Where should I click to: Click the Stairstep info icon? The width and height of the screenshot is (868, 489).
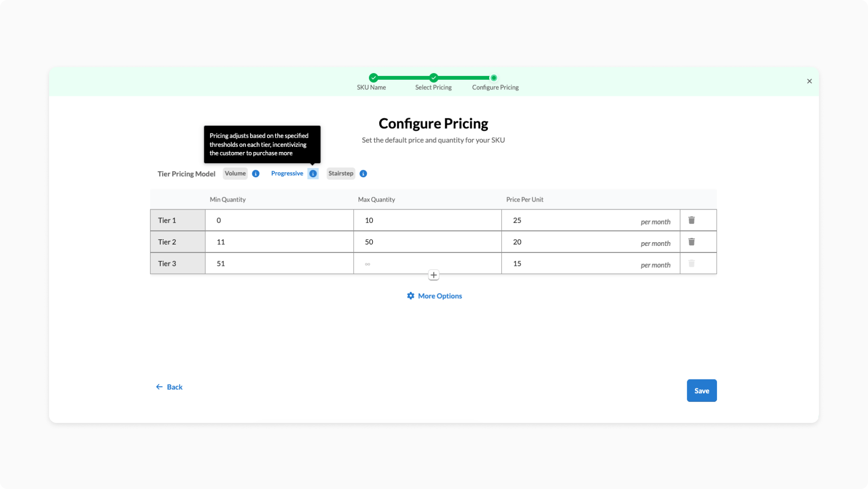pyautogui.click(x=363, y=174)
